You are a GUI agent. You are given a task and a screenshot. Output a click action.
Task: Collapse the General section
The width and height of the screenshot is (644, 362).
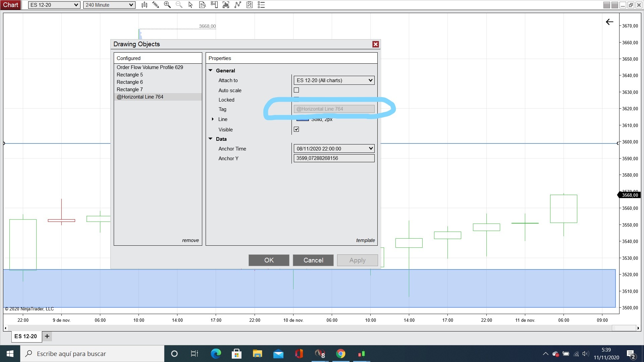211,70
